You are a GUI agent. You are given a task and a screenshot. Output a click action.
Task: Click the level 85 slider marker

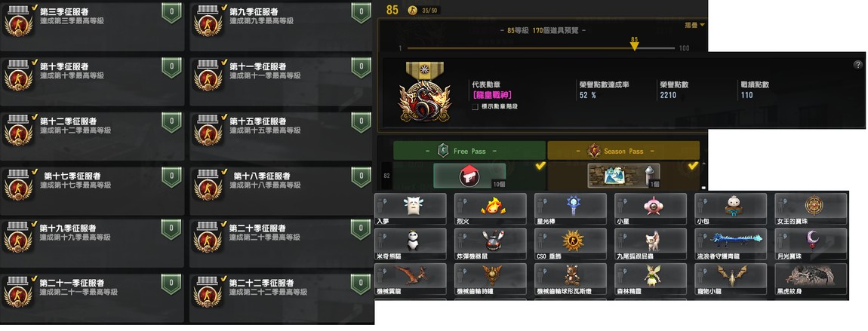(x=634, y=44)
